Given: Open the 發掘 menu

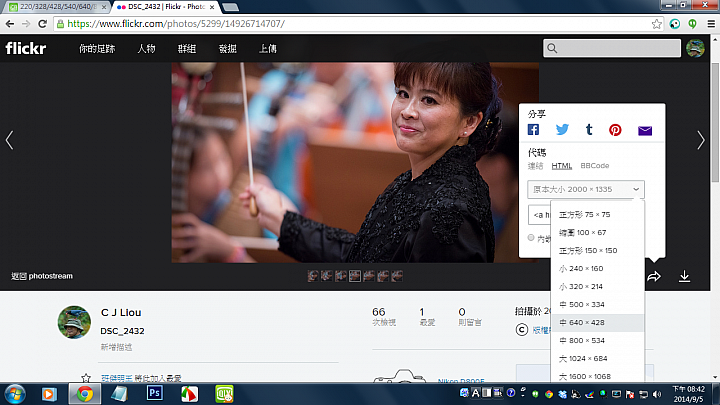Looking at the screenshot, I should click(228, 49).
